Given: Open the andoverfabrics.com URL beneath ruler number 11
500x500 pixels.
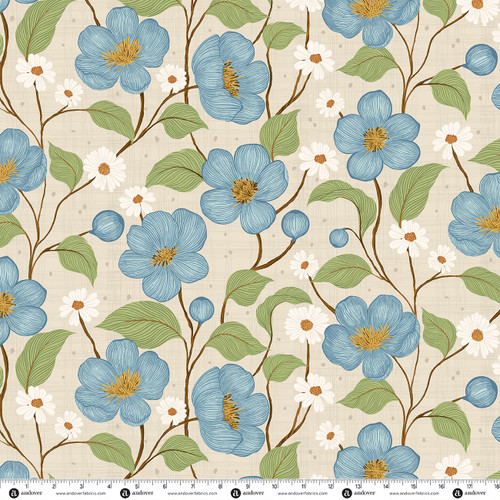Looking at the screenshot, I should [303, 493].
